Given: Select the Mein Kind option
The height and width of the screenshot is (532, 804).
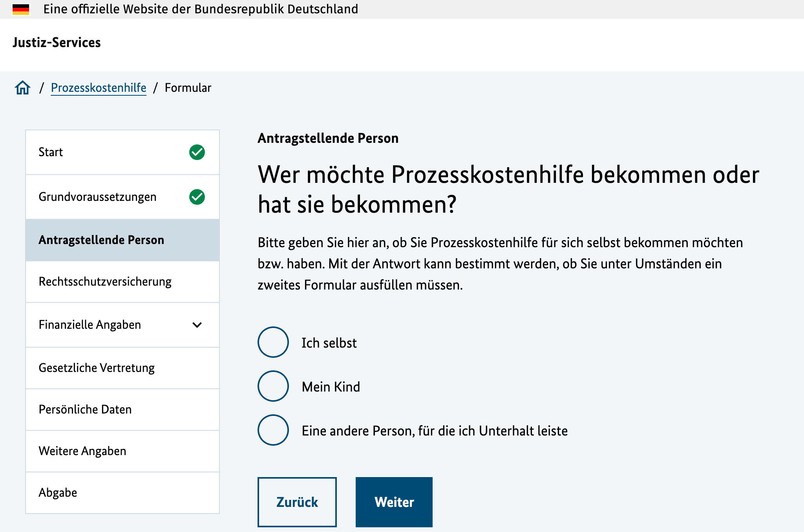Looking at the screenshot, I should point(273,386).
